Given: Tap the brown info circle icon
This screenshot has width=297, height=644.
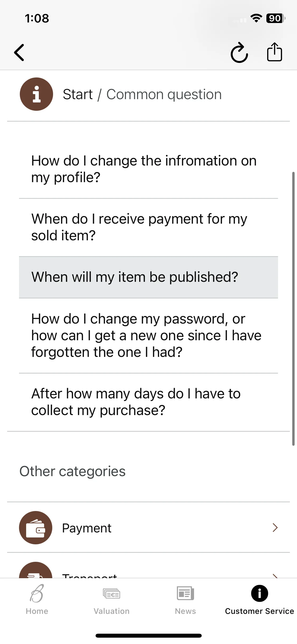Looking at the screenshot, I should point(36,94).
